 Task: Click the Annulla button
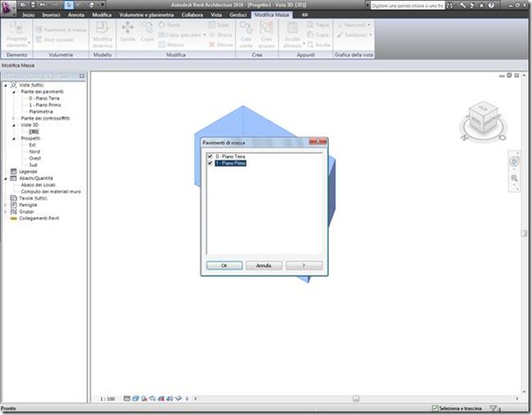pos(263,265)
